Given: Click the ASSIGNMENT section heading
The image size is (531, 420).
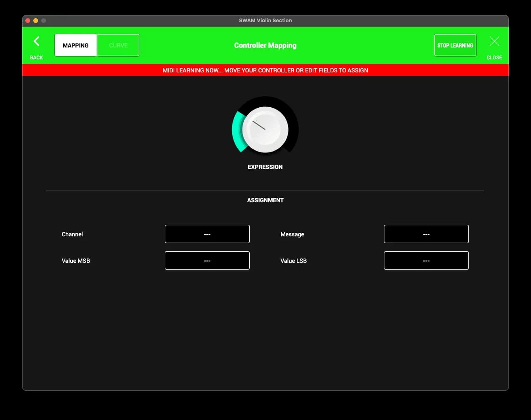Looking at the screenshot, I should click(x=265, y=200).
